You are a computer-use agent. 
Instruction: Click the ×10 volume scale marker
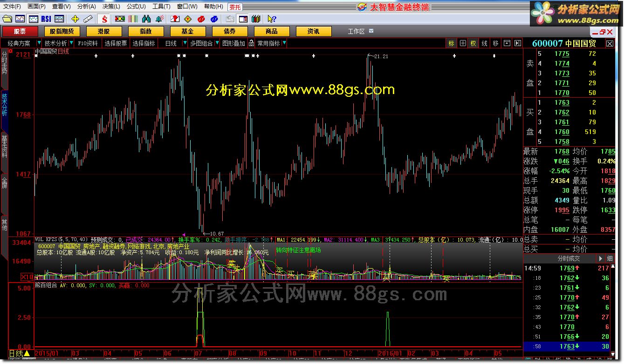(x=27, y=277)
